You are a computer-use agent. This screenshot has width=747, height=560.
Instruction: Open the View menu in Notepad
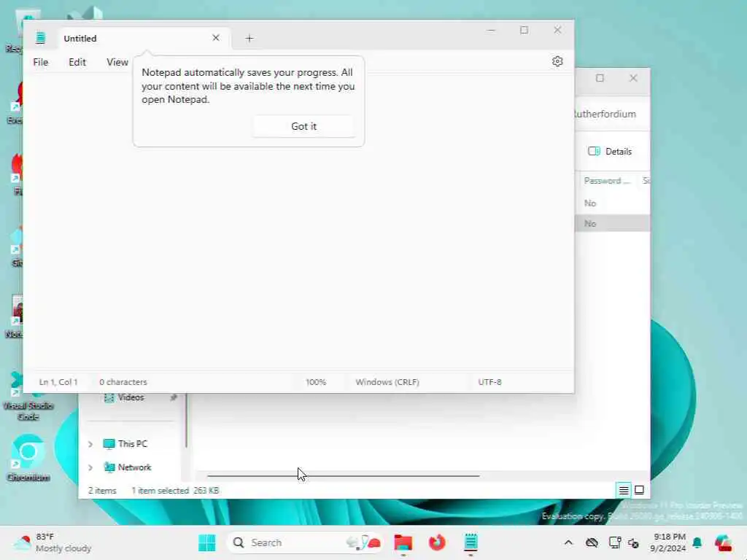click(117, 62)
